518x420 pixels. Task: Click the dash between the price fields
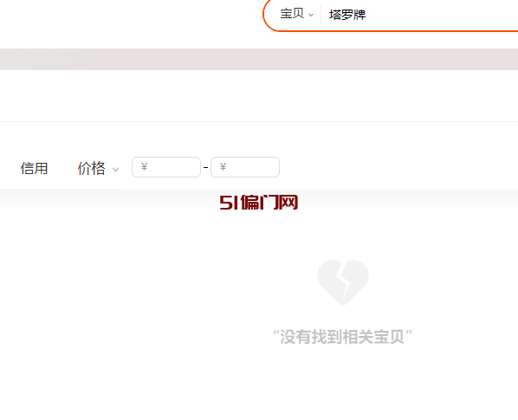coord(205,168)
